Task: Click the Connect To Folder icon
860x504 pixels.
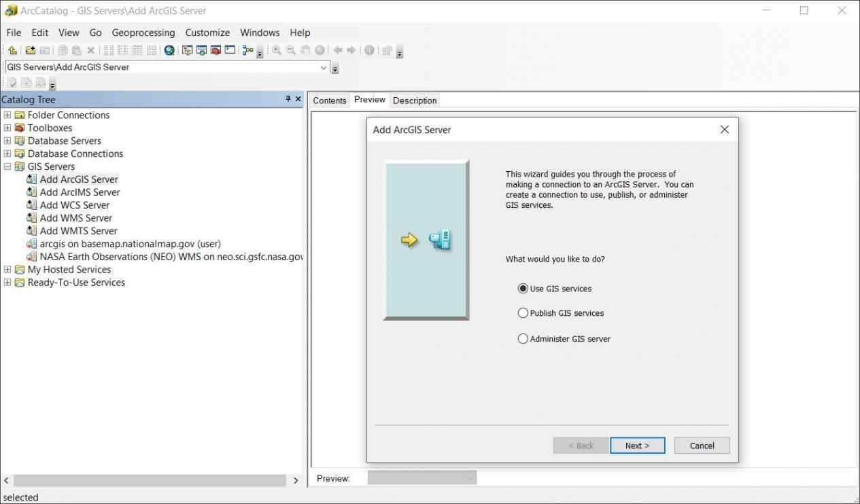Action: [31, 50]
